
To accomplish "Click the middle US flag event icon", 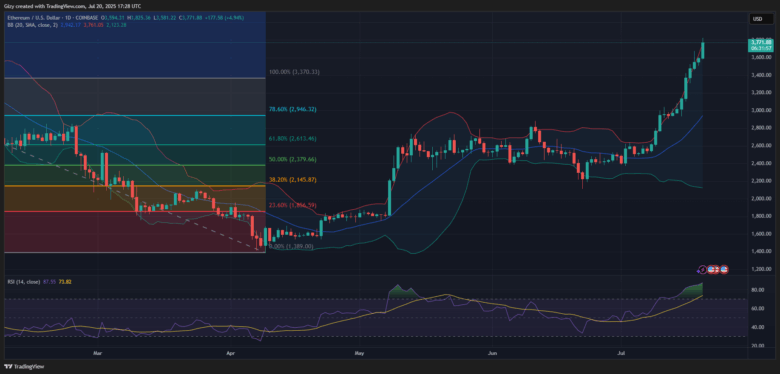I will click(717, 269).
